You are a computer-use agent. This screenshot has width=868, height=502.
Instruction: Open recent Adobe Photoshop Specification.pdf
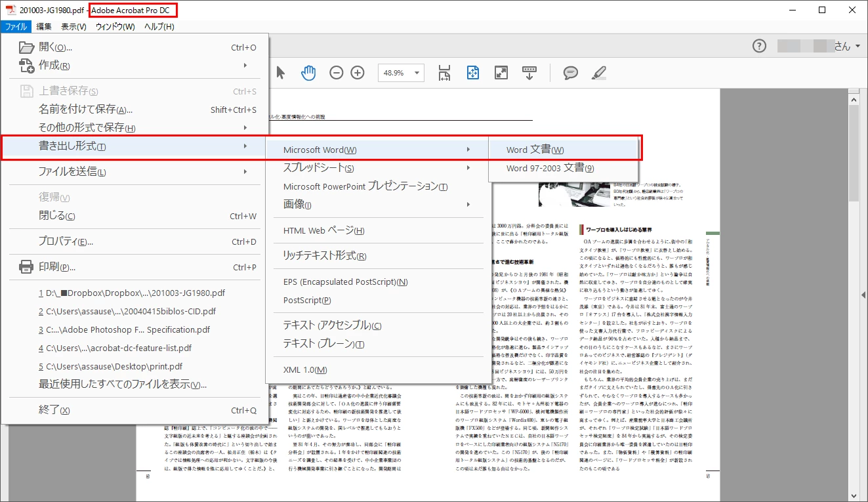134,329
